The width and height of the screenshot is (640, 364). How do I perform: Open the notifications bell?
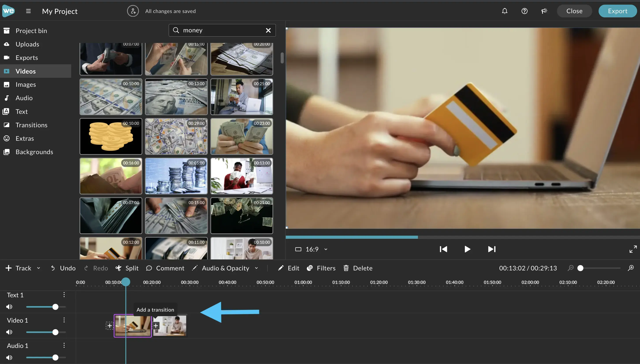pyautogui.click(x=505, y=11)
